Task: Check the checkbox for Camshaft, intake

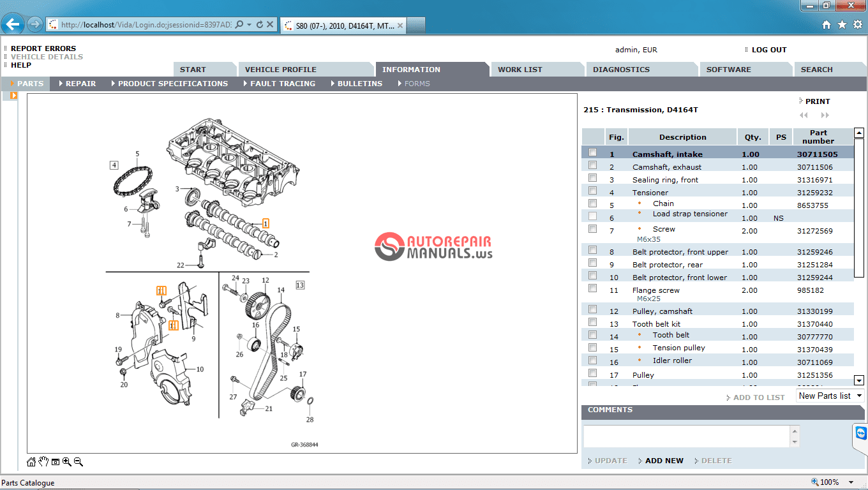Action: (x=592, y=152)
